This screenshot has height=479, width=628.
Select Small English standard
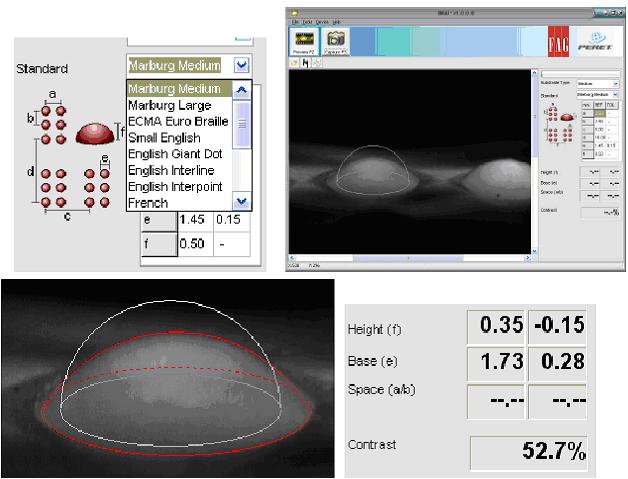(x=164, y=138)
